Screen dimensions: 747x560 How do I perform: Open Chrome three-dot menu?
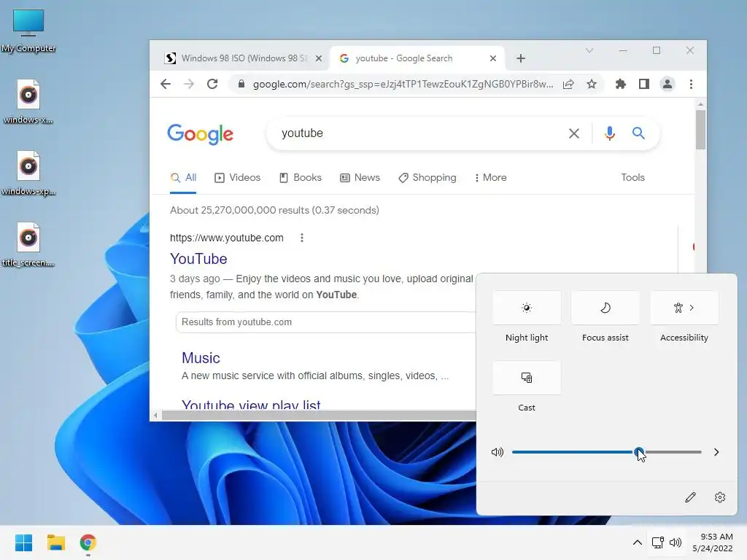click(x=691, y=85)
